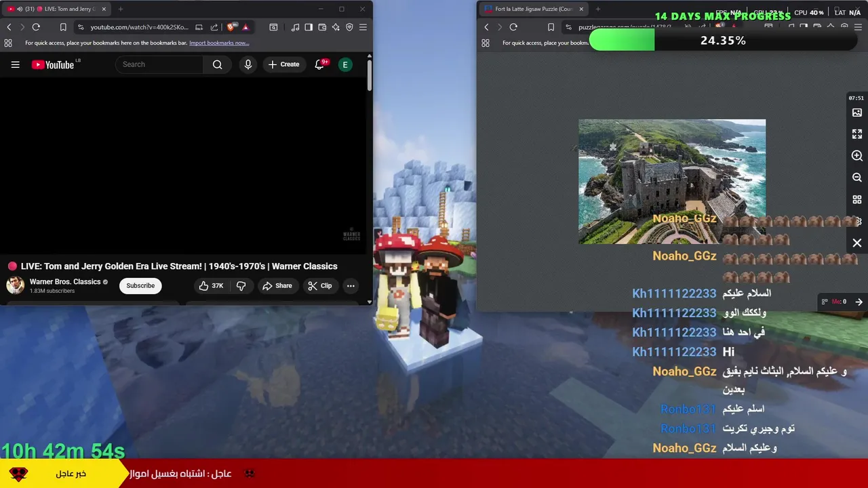This screenshot has width=868, height=488.
Task: Open YouTube notifications bell
Action: click(319, 64)
